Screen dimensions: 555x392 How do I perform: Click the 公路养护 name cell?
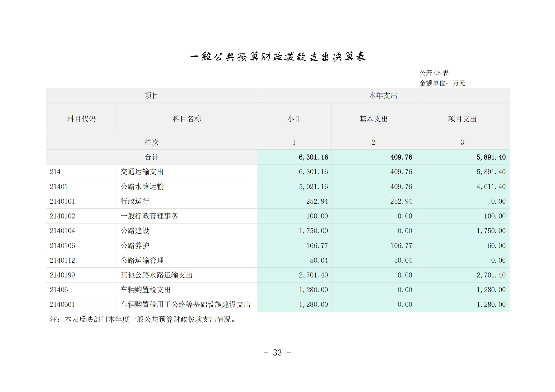pyautogui.click(x=187, y=246)
